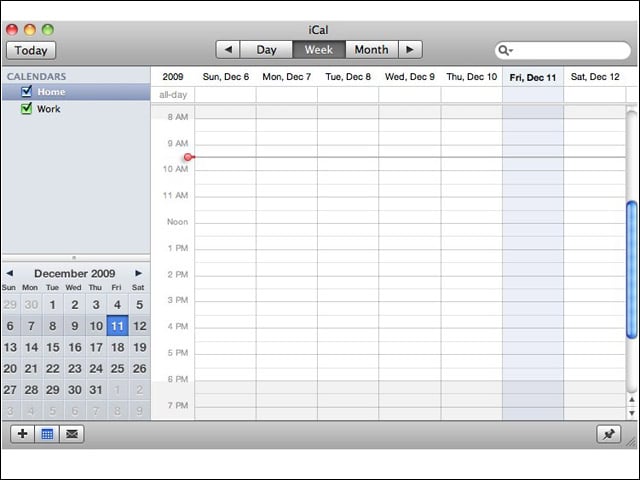Select December 19 in mini calendar
Image resolution: width=640 pixels, height=480 pixels.
click(x=140, y=347)
